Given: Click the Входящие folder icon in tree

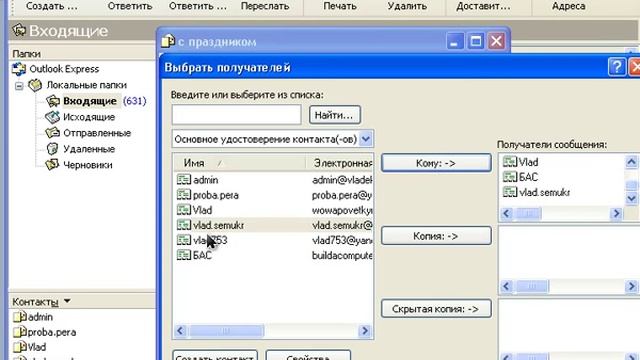Looking at the screenshot, I should pyautogui.click(x=53, y=101).
